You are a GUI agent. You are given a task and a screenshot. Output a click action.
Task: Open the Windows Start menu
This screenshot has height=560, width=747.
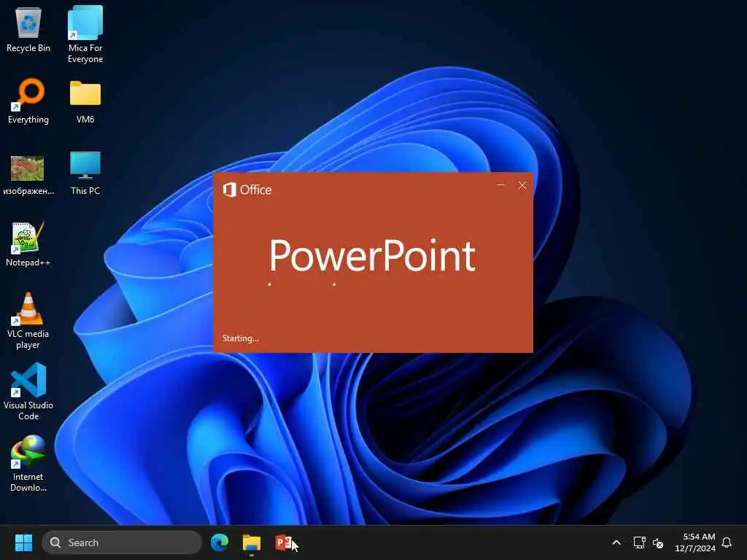pos(23,542)
